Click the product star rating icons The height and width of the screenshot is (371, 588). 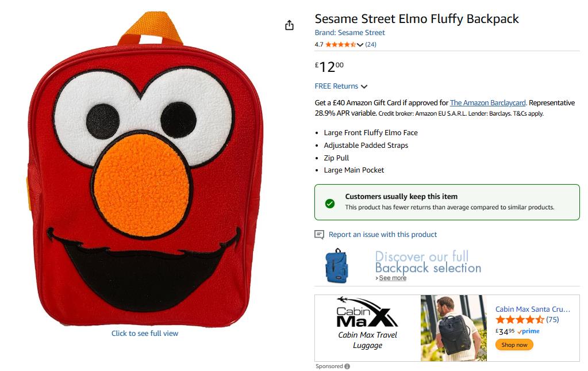340,44
